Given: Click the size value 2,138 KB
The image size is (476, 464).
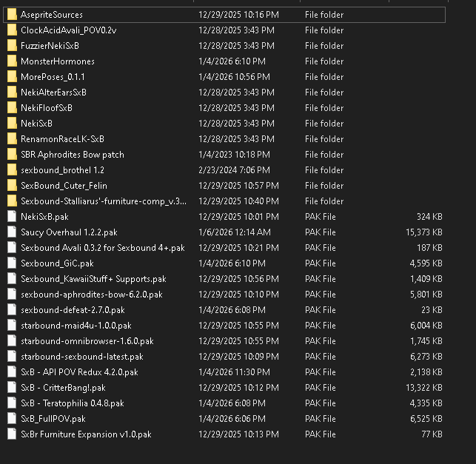Looking at the screenshot, I should click(426, 371).
